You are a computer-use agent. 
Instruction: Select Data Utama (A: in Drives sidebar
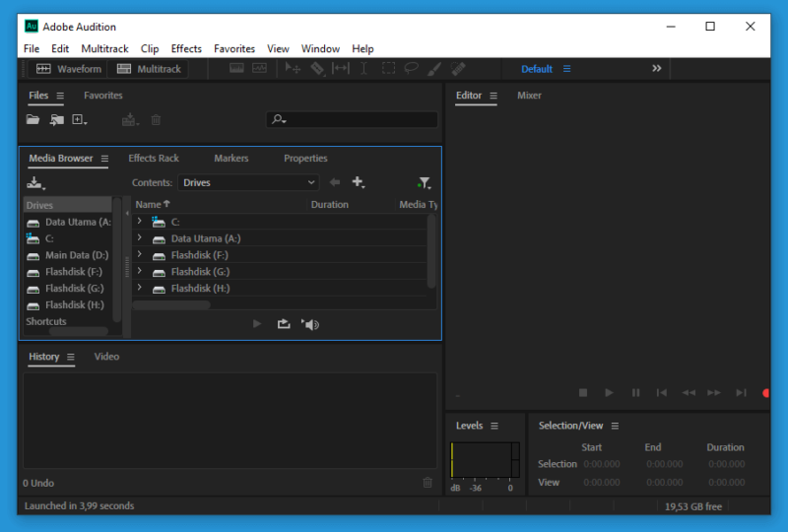click(x=67, y=223)
